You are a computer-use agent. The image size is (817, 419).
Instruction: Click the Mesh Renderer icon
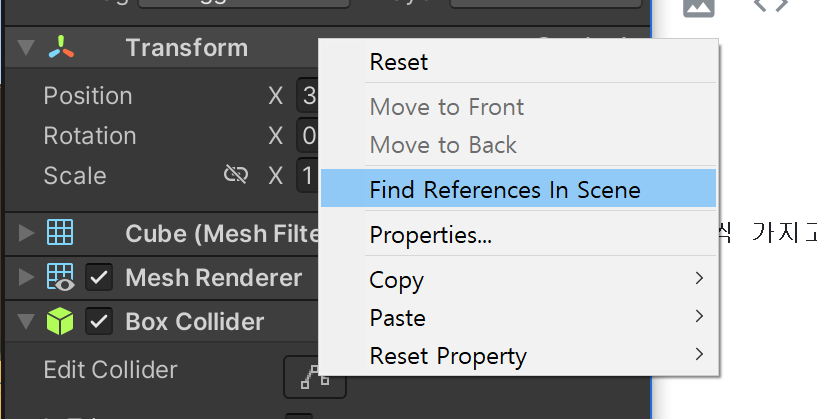tap(60, 277)
